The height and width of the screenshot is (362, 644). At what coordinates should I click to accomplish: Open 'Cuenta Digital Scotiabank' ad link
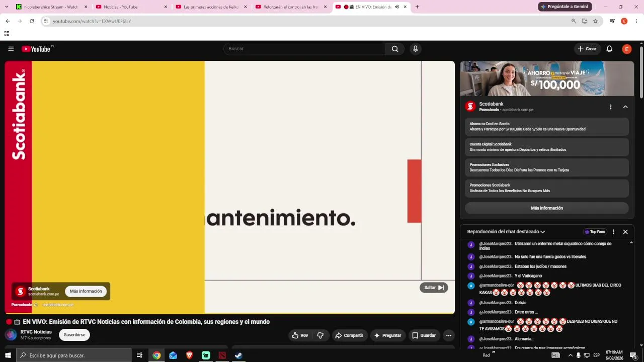click(x=547, y=147)
